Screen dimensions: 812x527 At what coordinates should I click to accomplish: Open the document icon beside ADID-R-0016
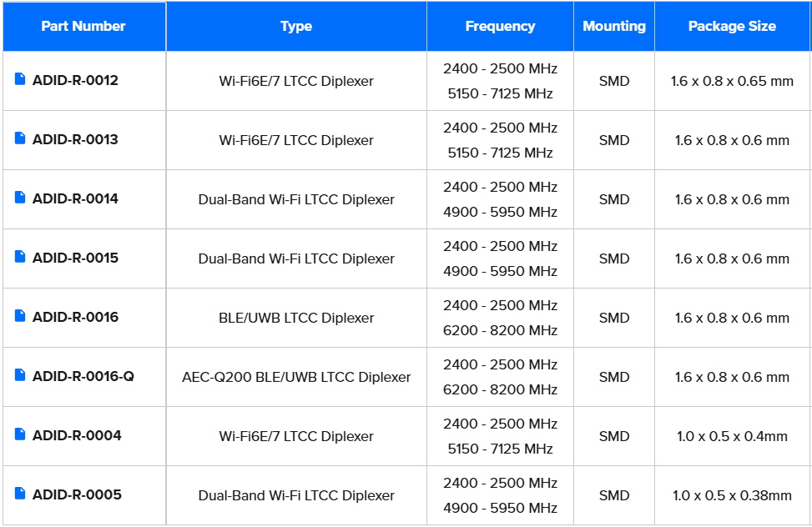pyautogui.click(x=20, y=315)
